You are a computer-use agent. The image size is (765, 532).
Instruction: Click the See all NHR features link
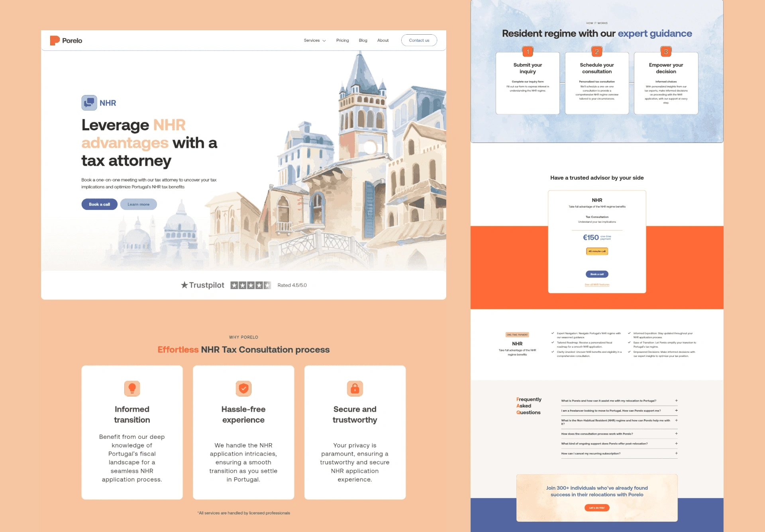pos(597,285)
